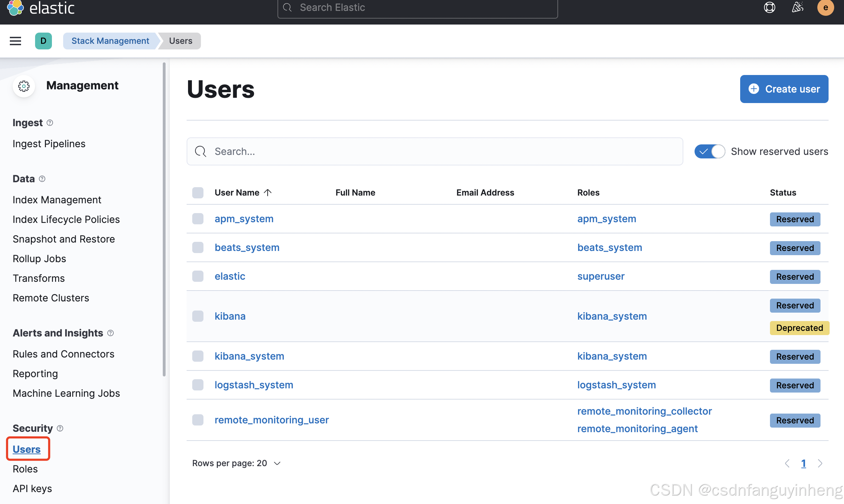Open Ingest Pipelines in sidebar
The image size is (844, 504).
click(x=49, y=144)
